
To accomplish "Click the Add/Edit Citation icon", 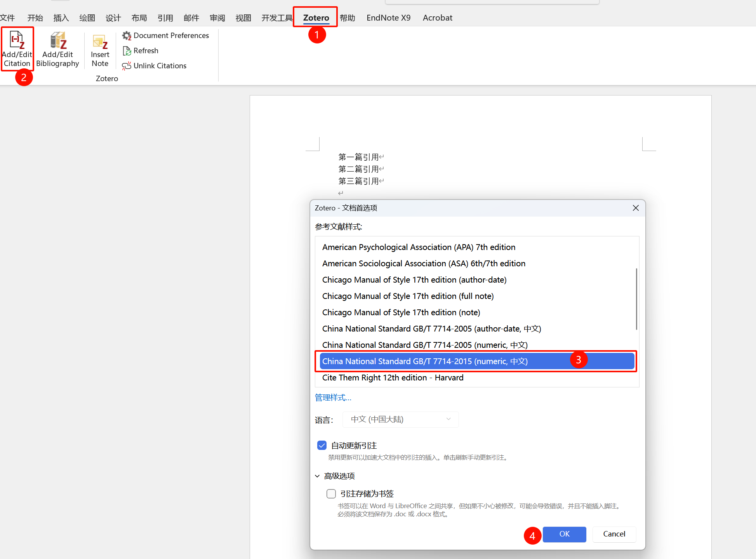I will pos(17,40).
